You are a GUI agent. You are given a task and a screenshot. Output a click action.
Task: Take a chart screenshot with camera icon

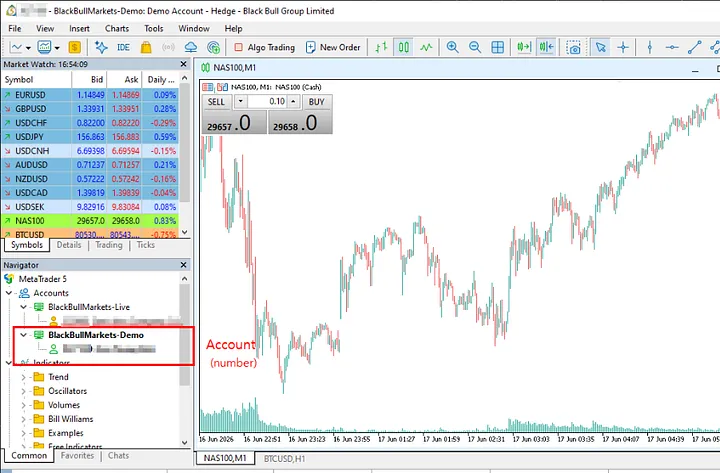[573, 47]
